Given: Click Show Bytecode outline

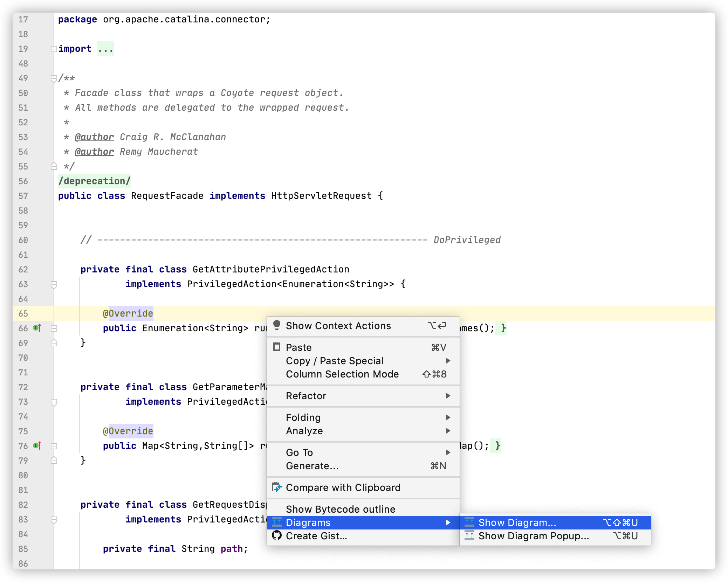Looking at the screenshot, I should pos(340,509).
